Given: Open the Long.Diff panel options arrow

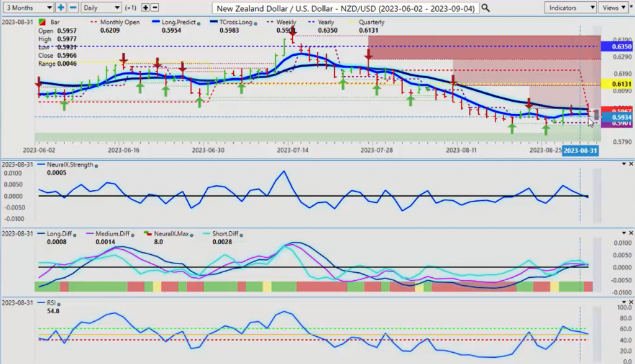Looking at the screenshot, I should coord(624,233).
